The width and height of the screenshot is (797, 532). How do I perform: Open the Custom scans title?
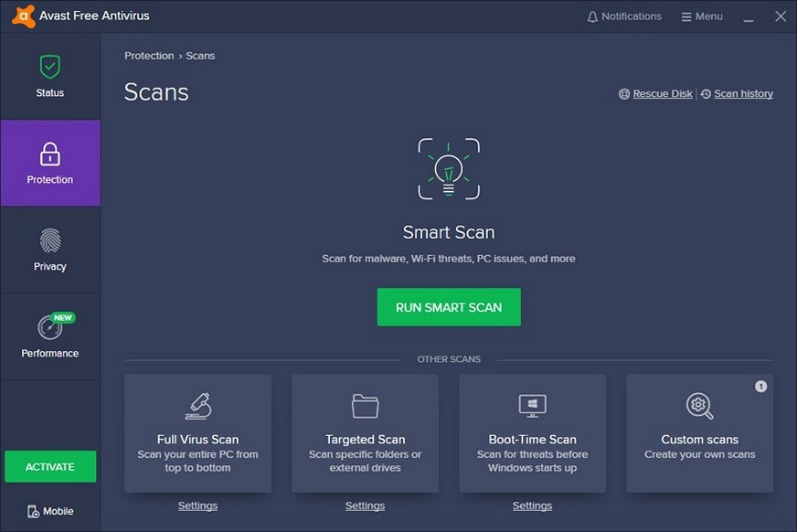pos(699,440)
